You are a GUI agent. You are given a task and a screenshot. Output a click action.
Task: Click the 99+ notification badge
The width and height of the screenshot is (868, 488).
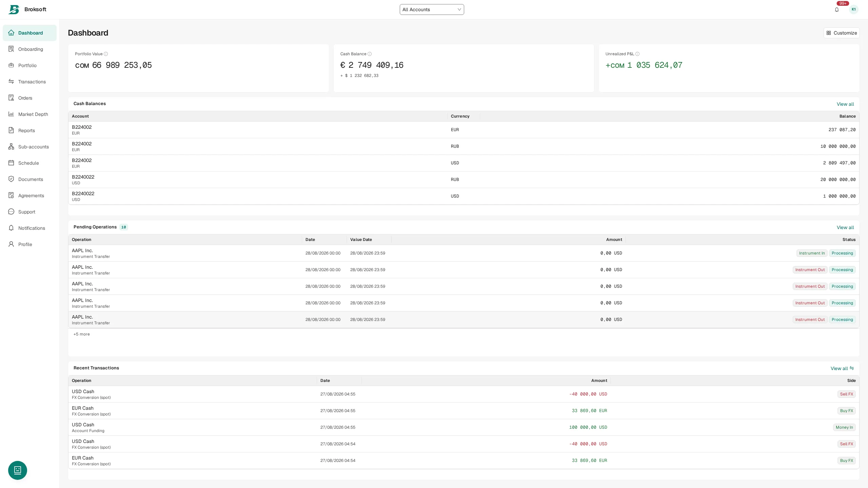[843, 3]
